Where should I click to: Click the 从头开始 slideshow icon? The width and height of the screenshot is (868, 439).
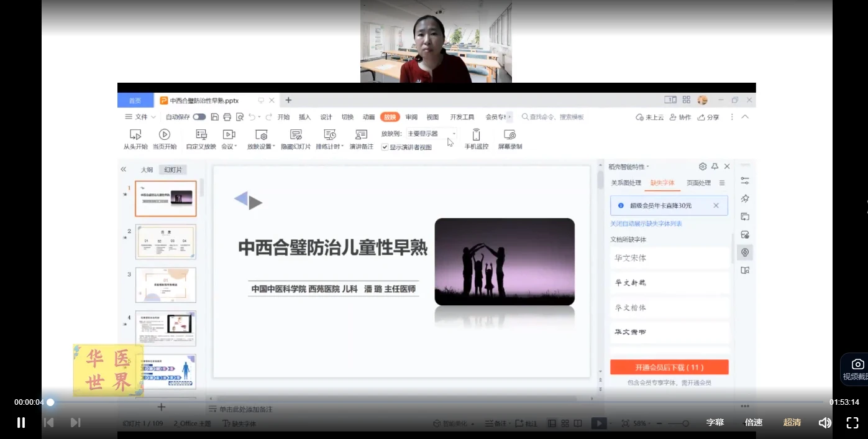135,134
